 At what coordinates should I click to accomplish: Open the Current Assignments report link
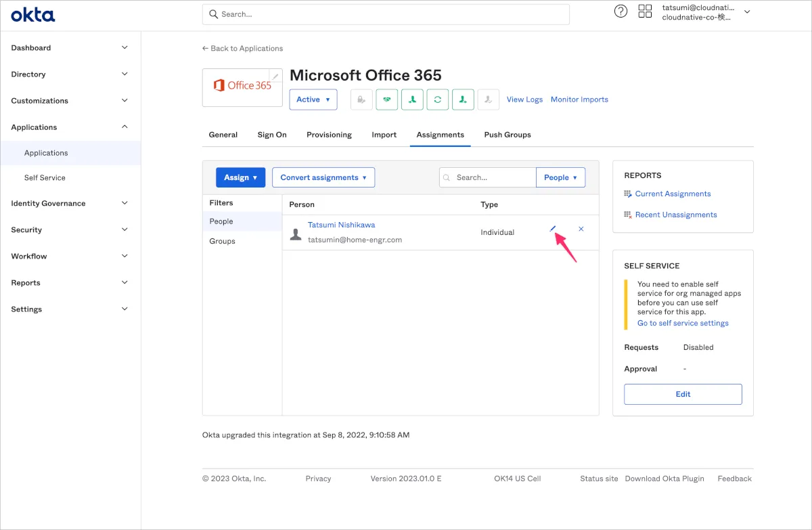(x=673, y=194)
